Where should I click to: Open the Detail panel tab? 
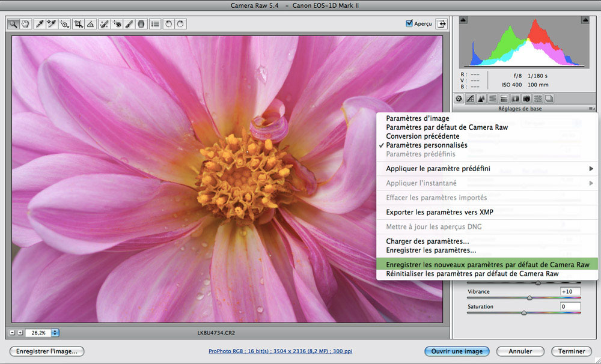(481, 99)
